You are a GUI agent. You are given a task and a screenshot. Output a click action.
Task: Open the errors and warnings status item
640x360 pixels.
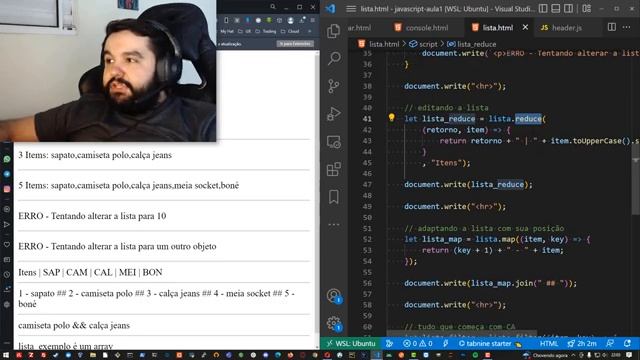pos(418,344)
